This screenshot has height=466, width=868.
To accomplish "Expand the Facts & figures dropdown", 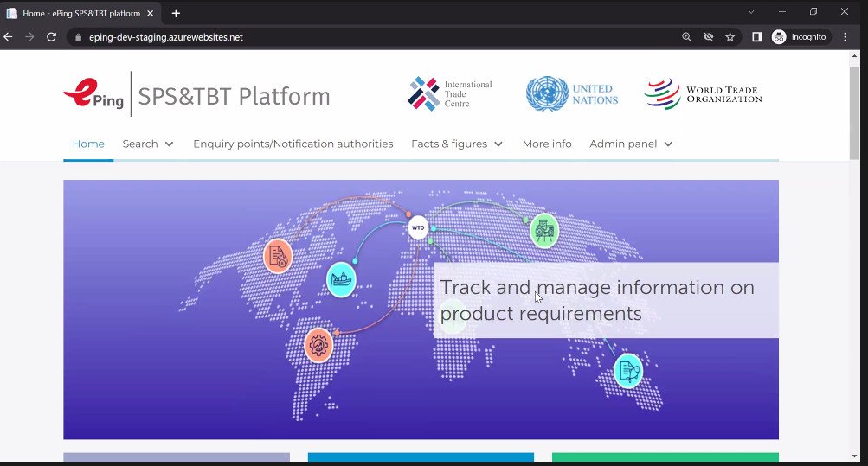I will point(456,144).
